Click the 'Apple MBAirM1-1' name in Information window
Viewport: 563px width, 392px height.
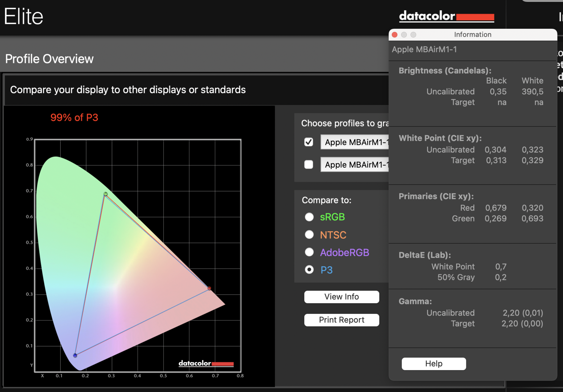(x=424, y=49)
